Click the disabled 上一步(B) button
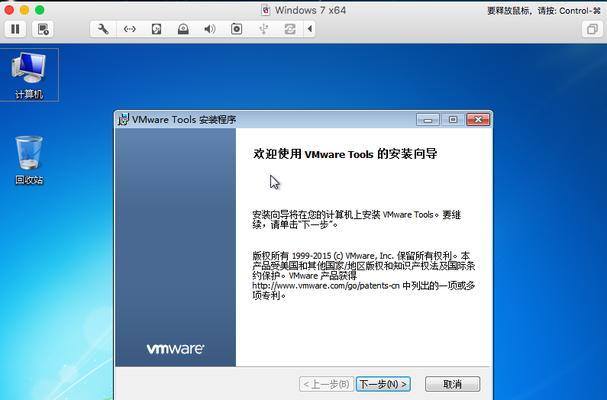607x400 pixels. tap(326, 384)
